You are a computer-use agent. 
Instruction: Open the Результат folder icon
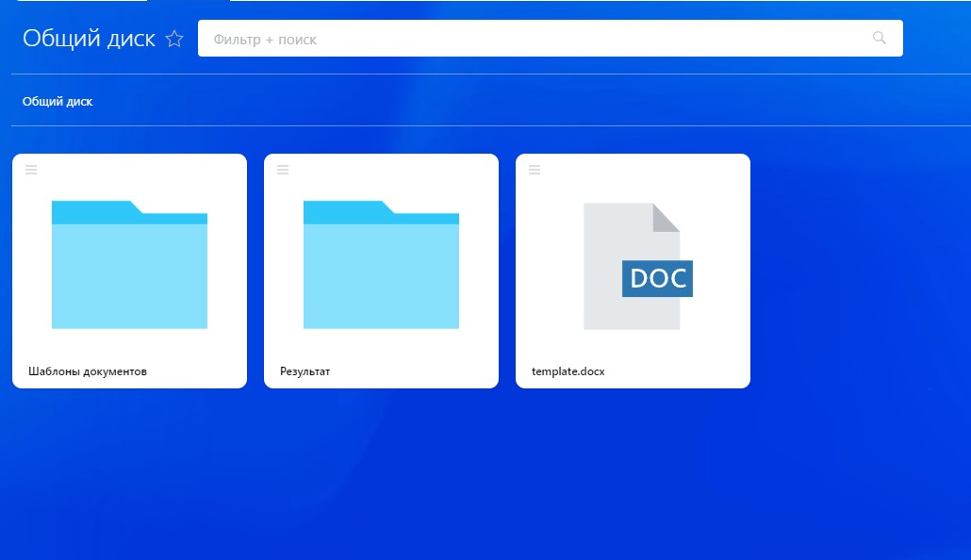(x=381, y=273)
